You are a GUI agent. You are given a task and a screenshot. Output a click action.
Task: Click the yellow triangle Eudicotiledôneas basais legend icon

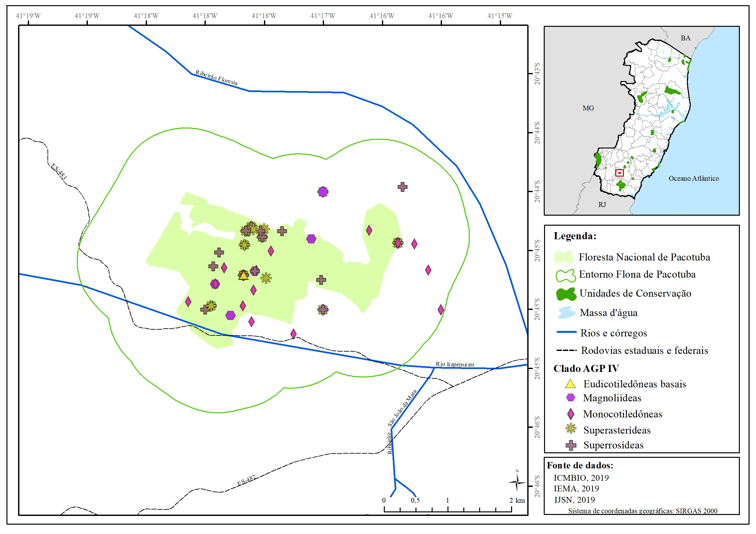[x=570, y=384]
